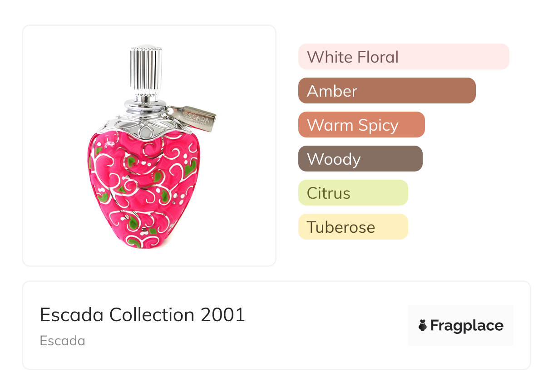The width and height of the screenshot is (553, 392).
Task: Click the Fragplace wordmark text
Action: (467, 326)
